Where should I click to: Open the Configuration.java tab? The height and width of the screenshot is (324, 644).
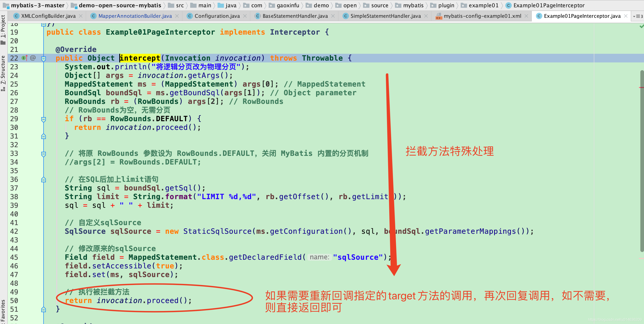(217, 16)
